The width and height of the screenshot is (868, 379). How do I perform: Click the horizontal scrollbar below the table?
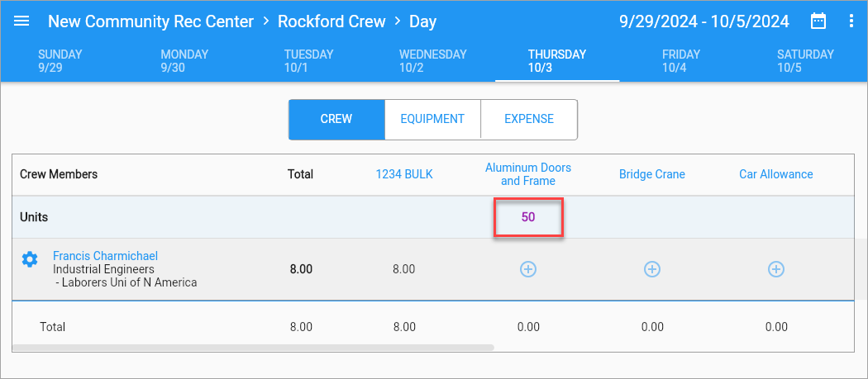coord(253,348)
